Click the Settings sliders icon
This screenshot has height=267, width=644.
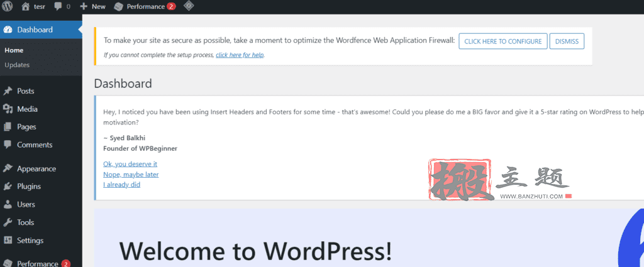pyautogui.click(x=8, y=241)
